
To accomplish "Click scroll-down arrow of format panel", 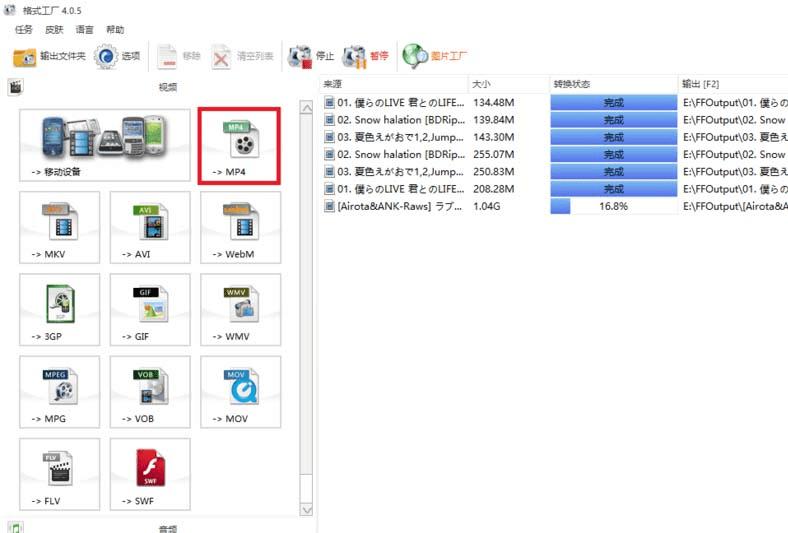I will (306, 509).
